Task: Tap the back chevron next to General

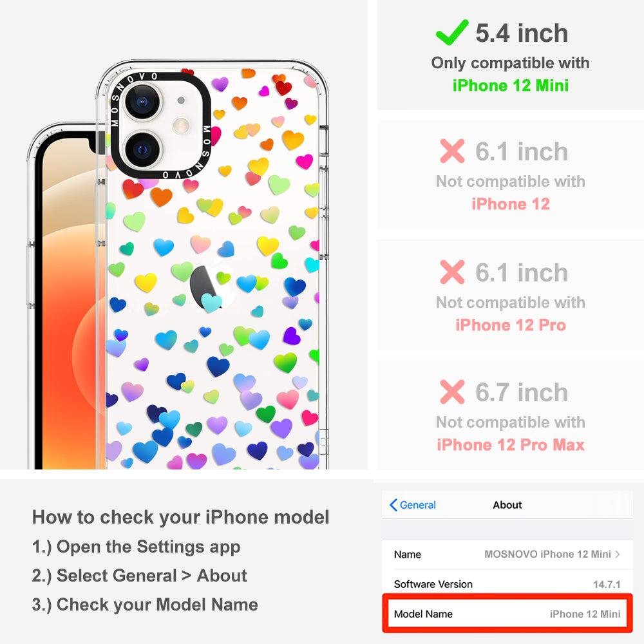Action: pos(393,505)
